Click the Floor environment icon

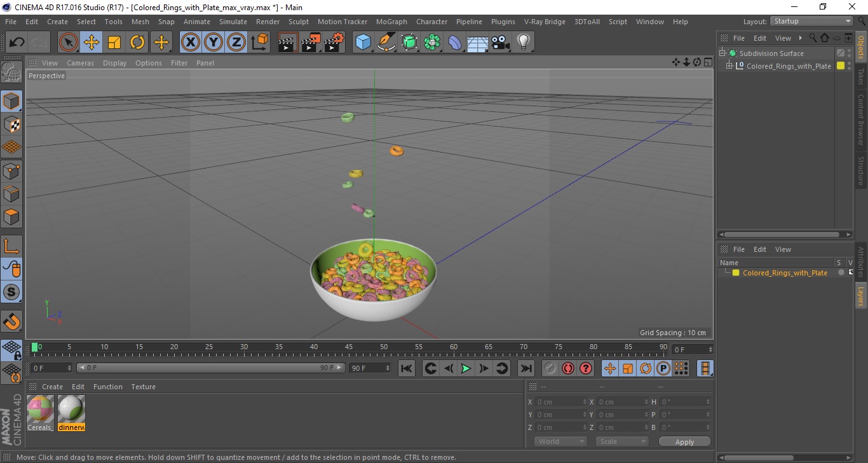[x=478, y=43]
